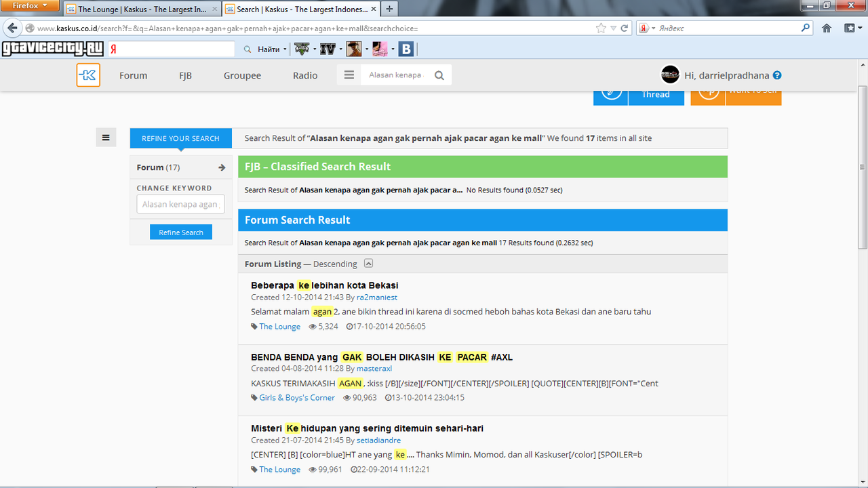Viewport: 868px width, 488px height.
Task: Switch to The Lounge | Kaskus tab
Action: (142, 9)
